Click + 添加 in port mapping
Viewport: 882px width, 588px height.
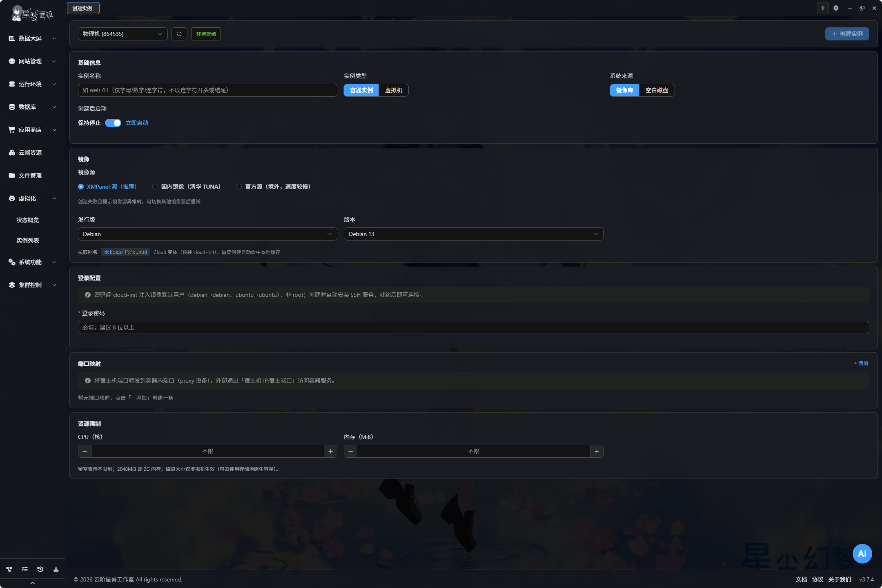pyautogui.click(x=861, y=363)
